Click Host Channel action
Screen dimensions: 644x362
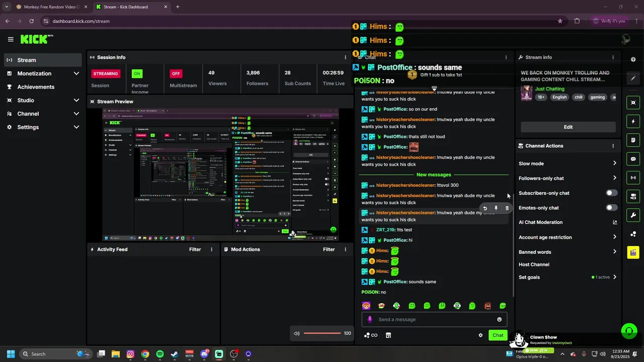(x=534, y=264)
